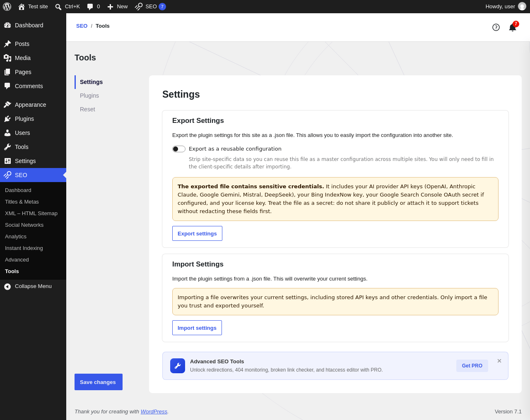This screenshot has width=530, height=420.
Task: Open the New content menu
Action: 118,7
